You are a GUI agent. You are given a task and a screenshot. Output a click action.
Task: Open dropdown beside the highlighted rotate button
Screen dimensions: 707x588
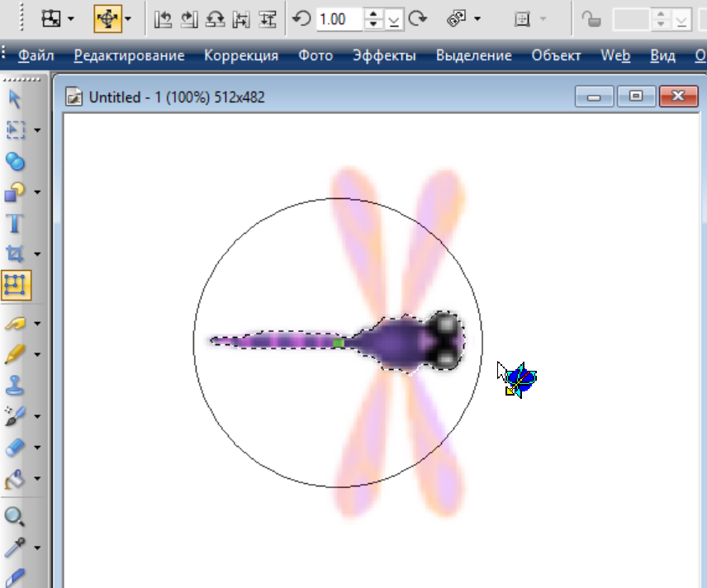[128, 19]
